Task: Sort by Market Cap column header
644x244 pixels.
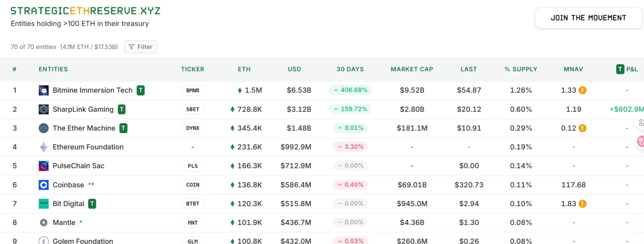Action: click(x=412, y=69)
